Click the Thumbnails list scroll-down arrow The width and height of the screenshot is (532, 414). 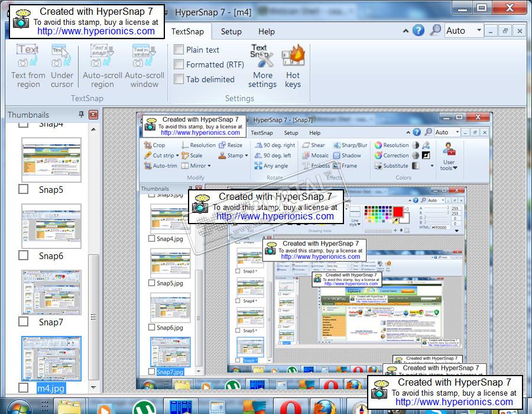93,387
